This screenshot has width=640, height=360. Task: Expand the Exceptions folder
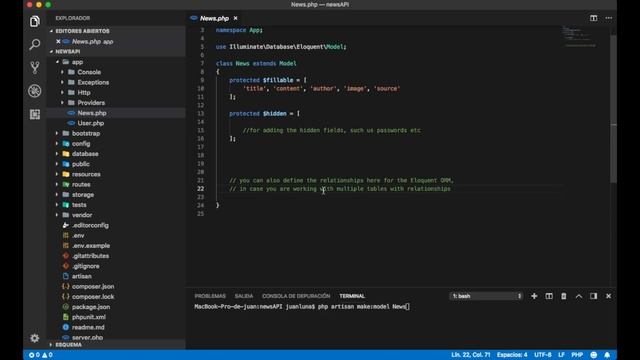point(93,82)
